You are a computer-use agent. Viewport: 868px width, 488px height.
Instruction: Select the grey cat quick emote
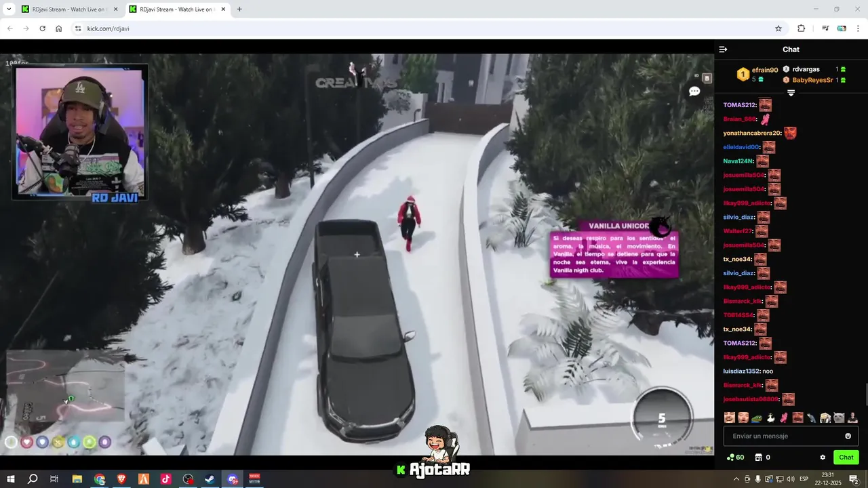tap(839, 418)
